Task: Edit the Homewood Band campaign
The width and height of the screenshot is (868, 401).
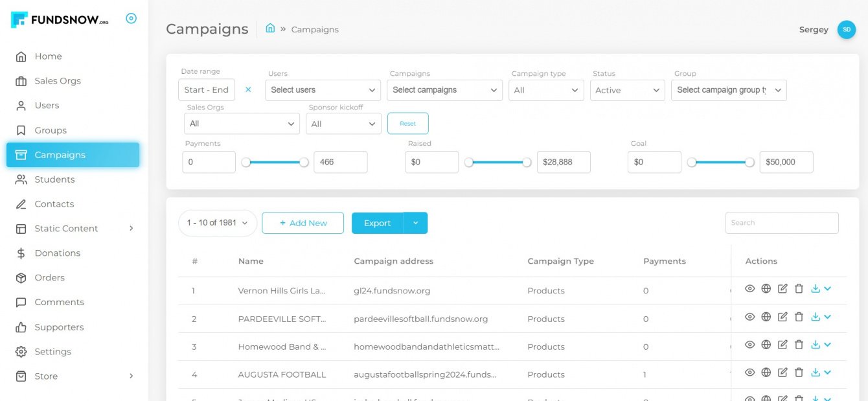Action: coord(782,345)
